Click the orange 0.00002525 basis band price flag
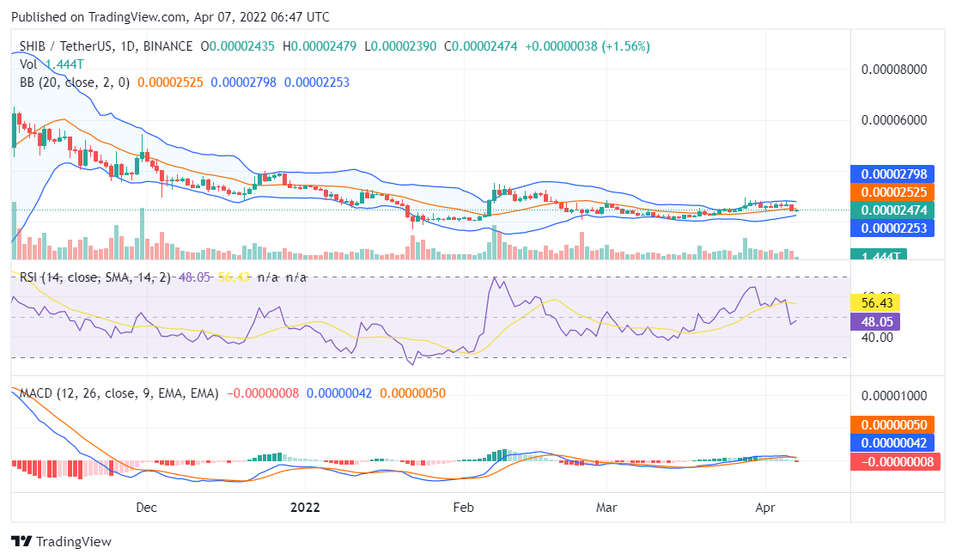Viewport: 956px width, 560px height. click(895, 192)
